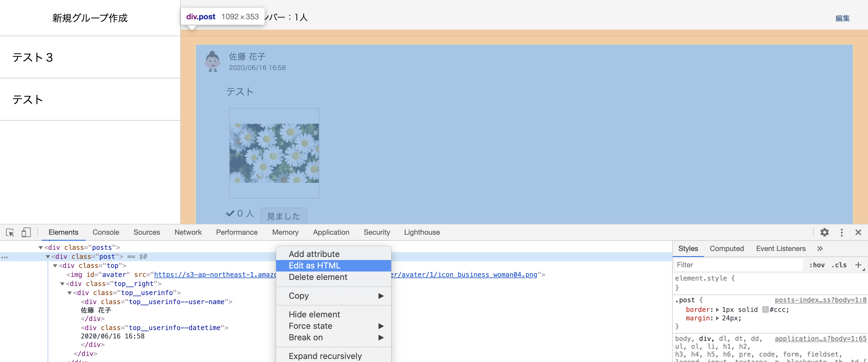Activate the inspect element picker icon
This screenshot has width=868, height=362.
tap(10, 233)
